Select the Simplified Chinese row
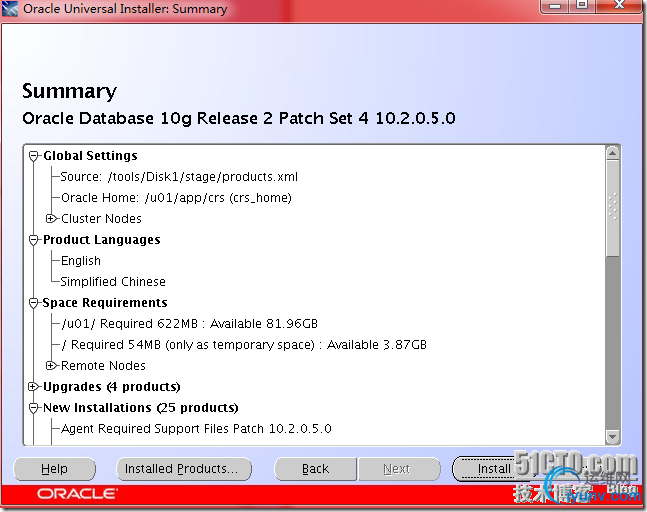Screen dimensions: 647x512 [x=113, y=282]
